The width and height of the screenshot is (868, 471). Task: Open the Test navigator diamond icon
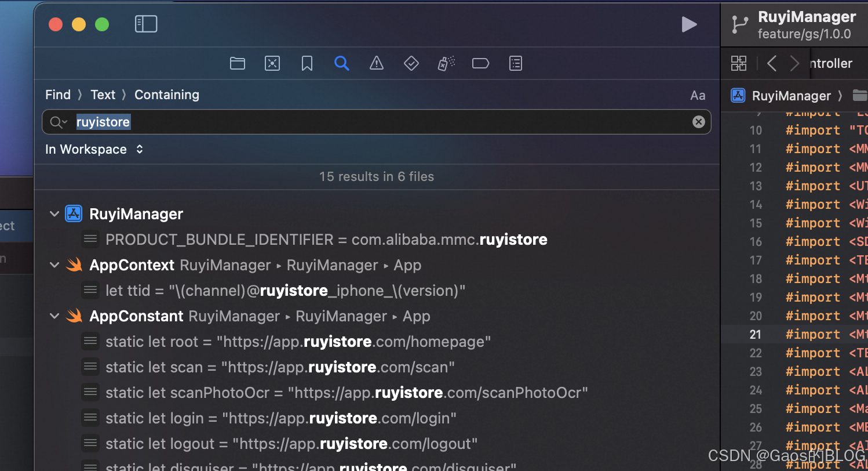pos(411,63)
